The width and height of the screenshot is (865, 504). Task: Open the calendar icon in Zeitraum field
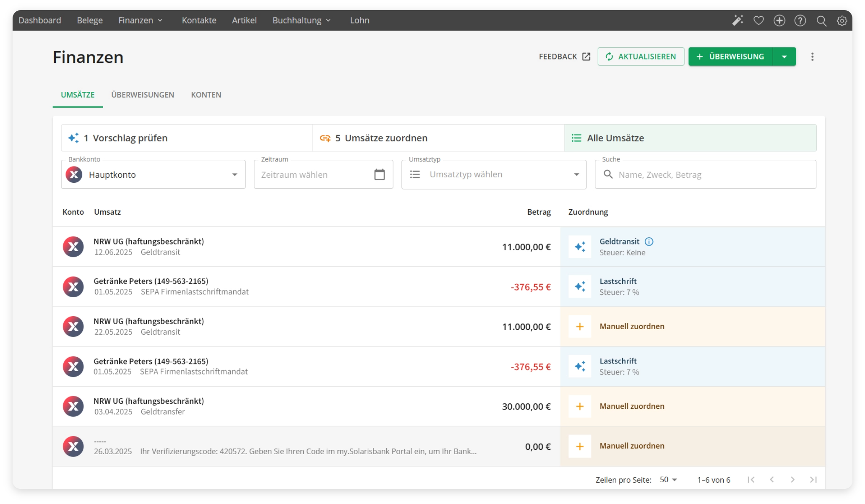[x=379, y=174]
